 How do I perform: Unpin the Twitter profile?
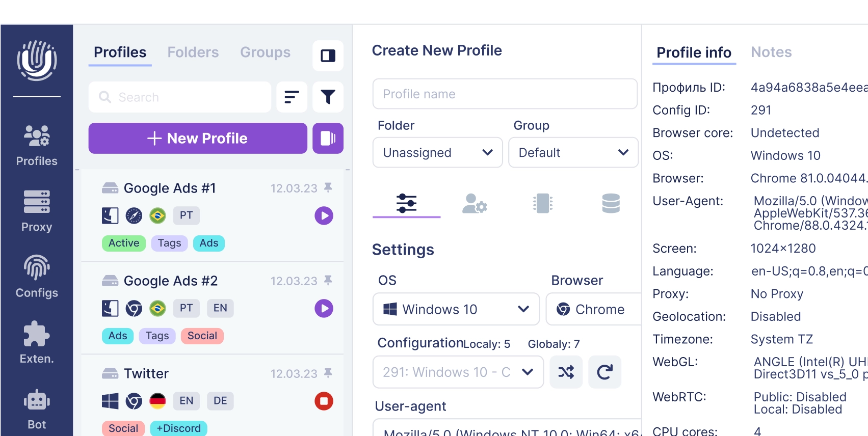pos(329,372)
